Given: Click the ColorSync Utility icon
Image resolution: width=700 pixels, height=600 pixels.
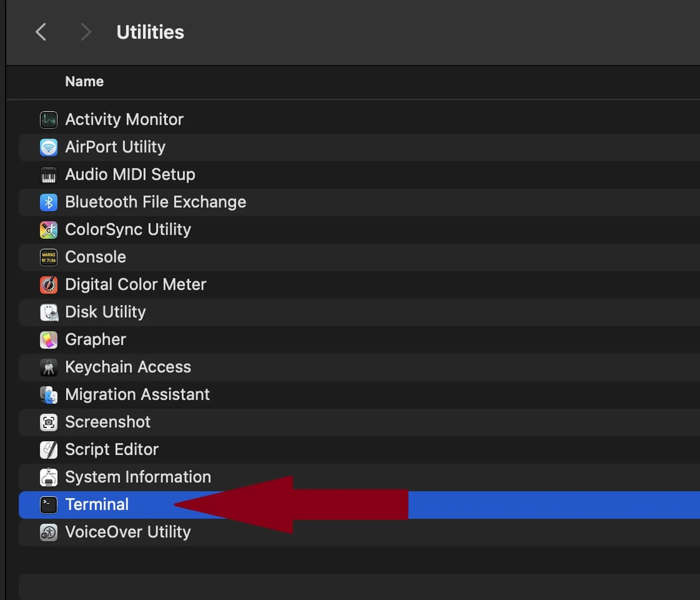Looking at the screenshot, I should 49,230.
